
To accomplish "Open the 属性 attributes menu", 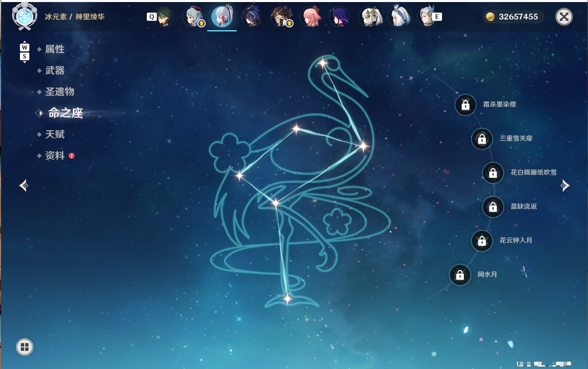I will pos(55,49).
